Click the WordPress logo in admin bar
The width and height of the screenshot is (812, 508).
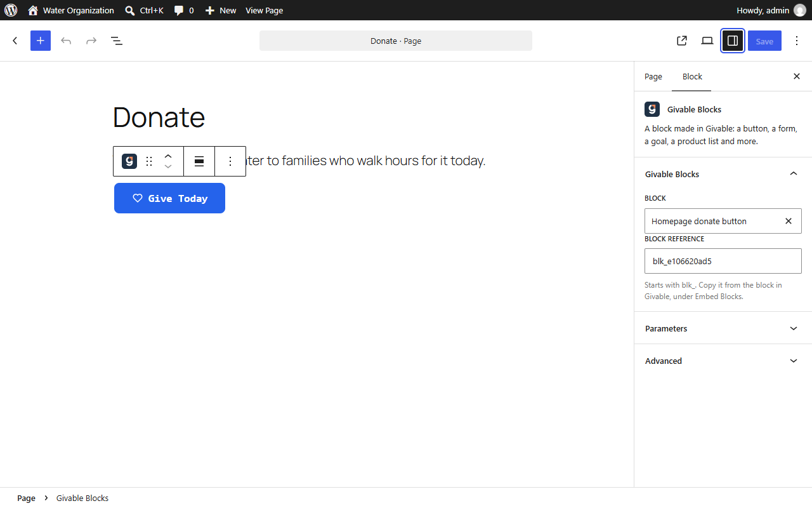coord(11,10)
